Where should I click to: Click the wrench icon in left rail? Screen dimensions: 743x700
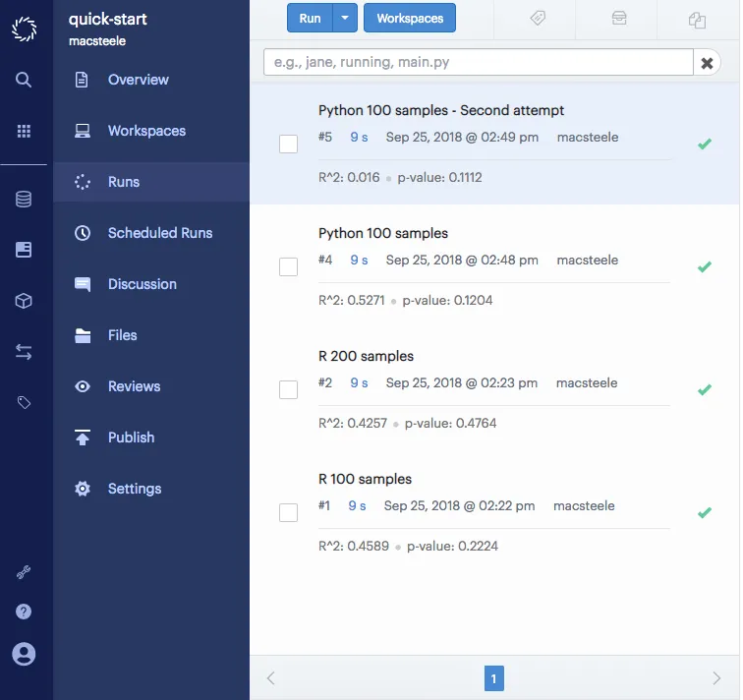tap(24, 572)
